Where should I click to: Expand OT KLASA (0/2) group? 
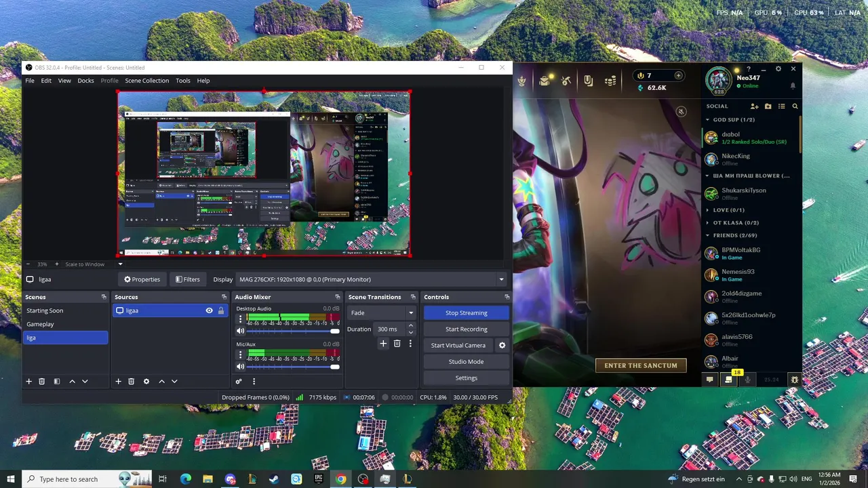pyautogui.click(x=708, y=223)
